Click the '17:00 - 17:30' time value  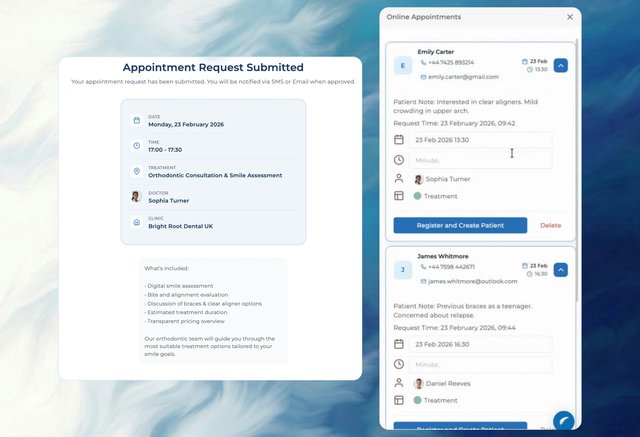(x=165, y=150)
